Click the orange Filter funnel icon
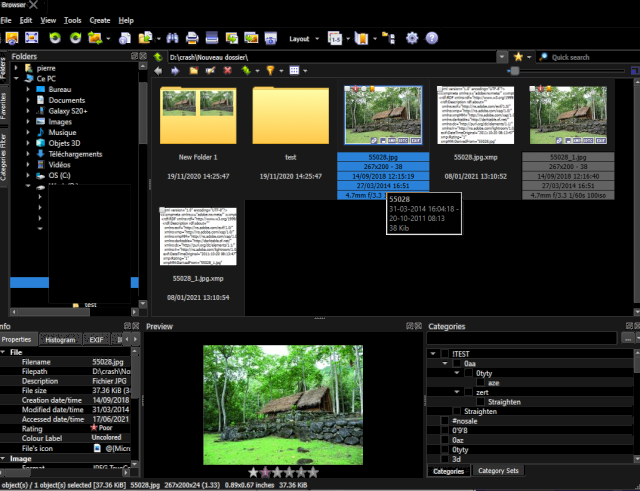 click(x=270, y=71)
